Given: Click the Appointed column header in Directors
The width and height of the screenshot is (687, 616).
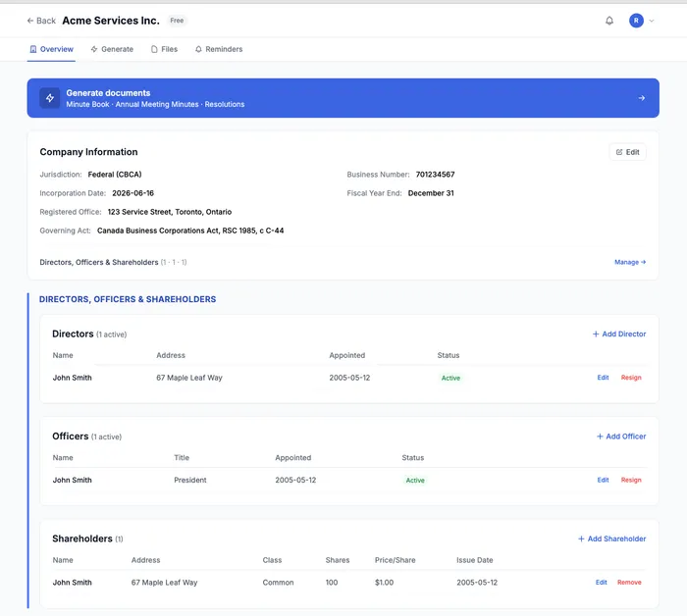Looking at the screenshot, I should point(347,355).
